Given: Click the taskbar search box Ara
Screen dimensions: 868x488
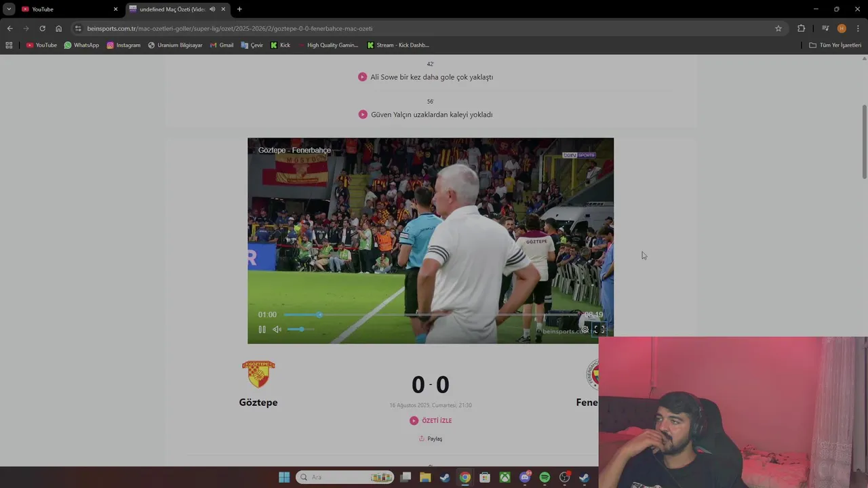Looking at the screenshot, I should [x=345, y=477].
